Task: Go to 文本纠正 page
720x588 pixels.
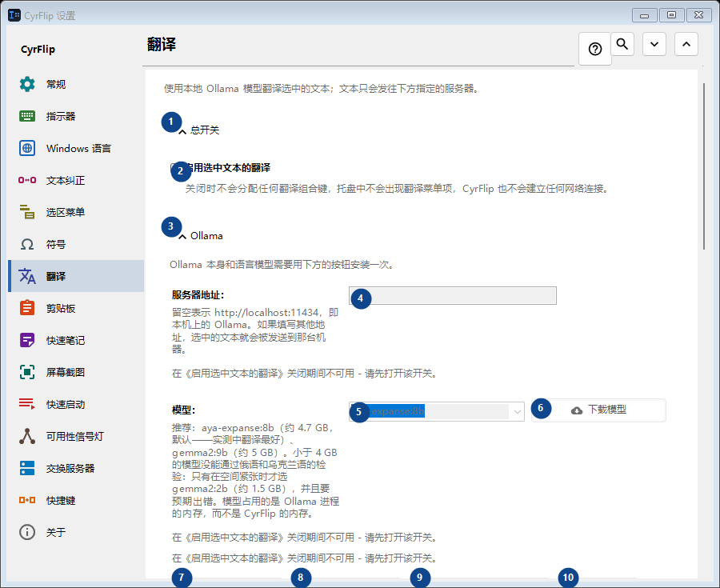Action: [76, 180]
